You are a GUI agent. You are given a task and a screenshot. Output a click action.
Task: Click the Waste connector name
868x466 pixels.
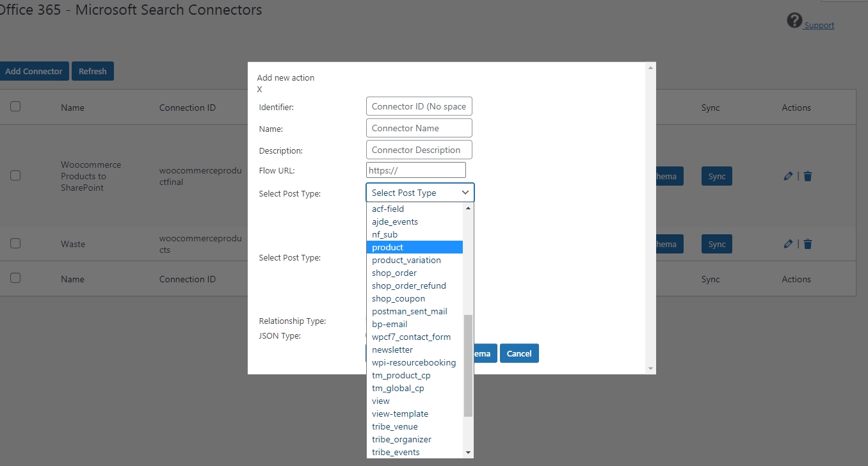tap(73, 244)
